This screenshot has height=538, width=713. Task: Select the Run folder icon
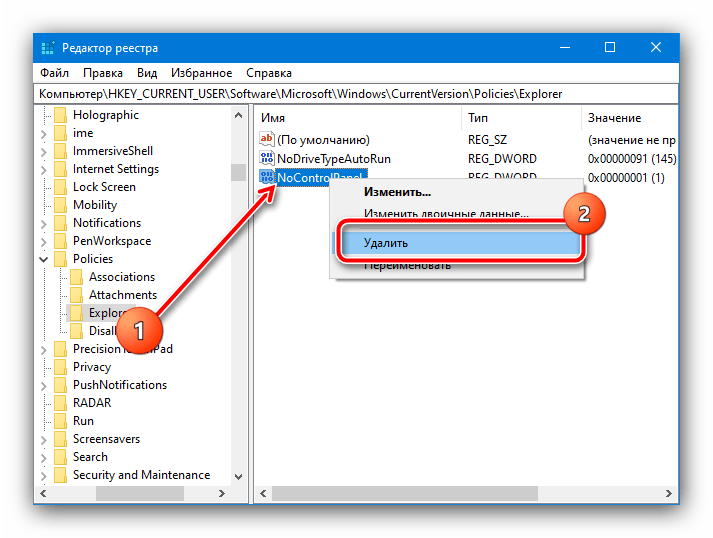60,421
